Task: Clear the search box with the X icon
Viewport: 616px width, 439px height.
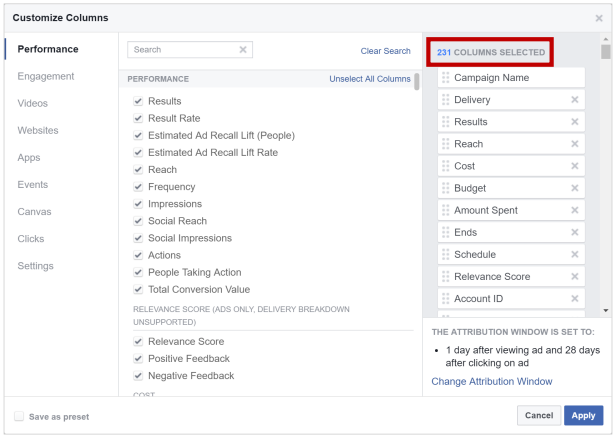Action: [243, 50]
